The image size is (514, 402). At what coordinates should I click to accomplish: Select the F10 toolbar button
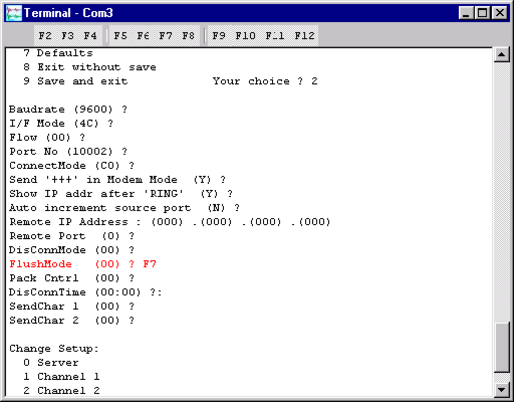[x=246, y=36]
